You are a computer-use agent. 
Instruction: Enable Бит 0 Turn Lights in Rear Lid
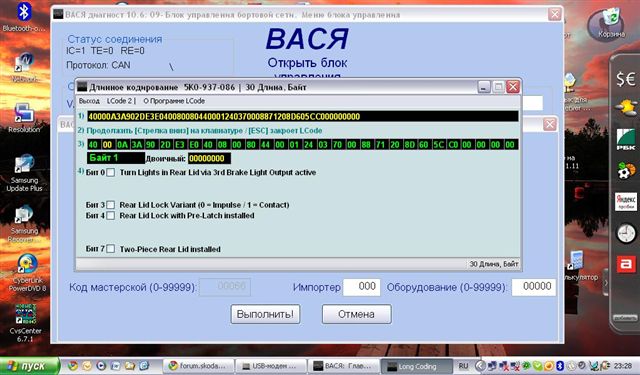click(x=110, y=173)
